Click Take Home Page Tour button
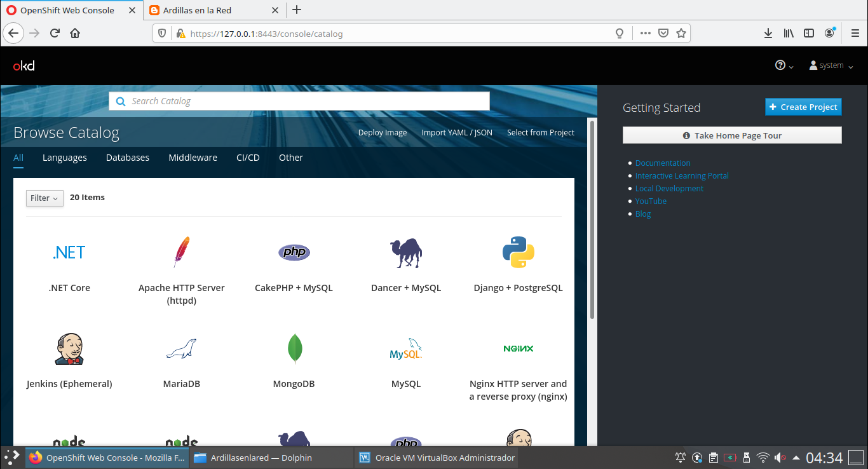Viewport: 868px width, 469px height. point(732,135)
